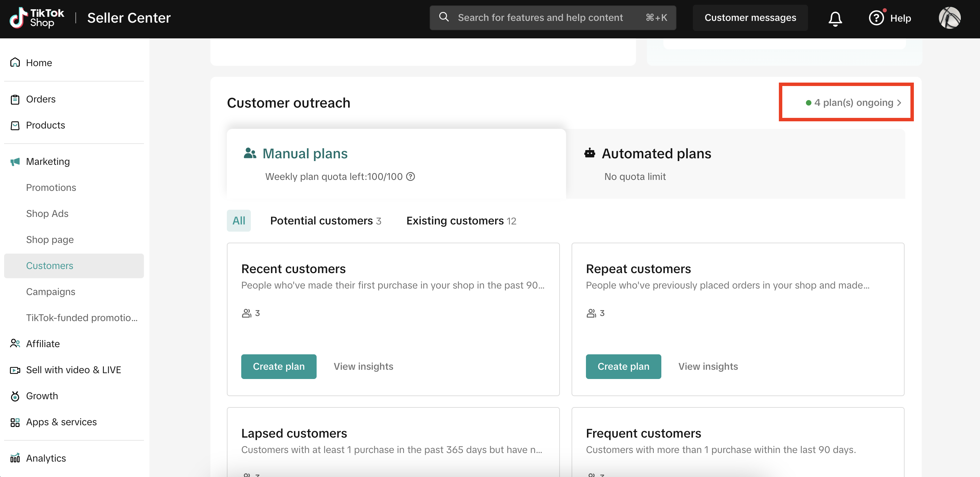The width and height of the screenshot is (980, 477).
Task: Click the Orders clipboard icon
Action: (x=15, y=99)
